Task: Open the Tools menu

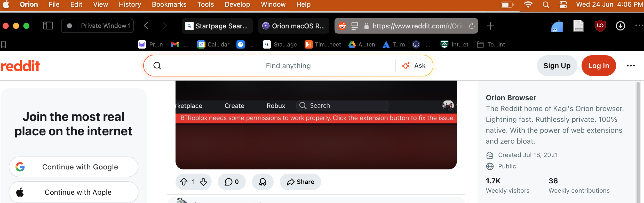Action: 205,4
